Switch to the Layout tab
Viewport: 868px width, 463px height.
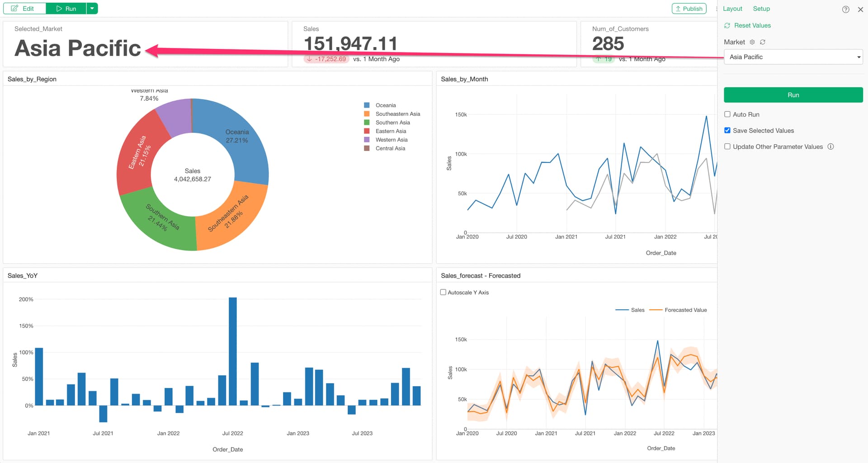732,9
